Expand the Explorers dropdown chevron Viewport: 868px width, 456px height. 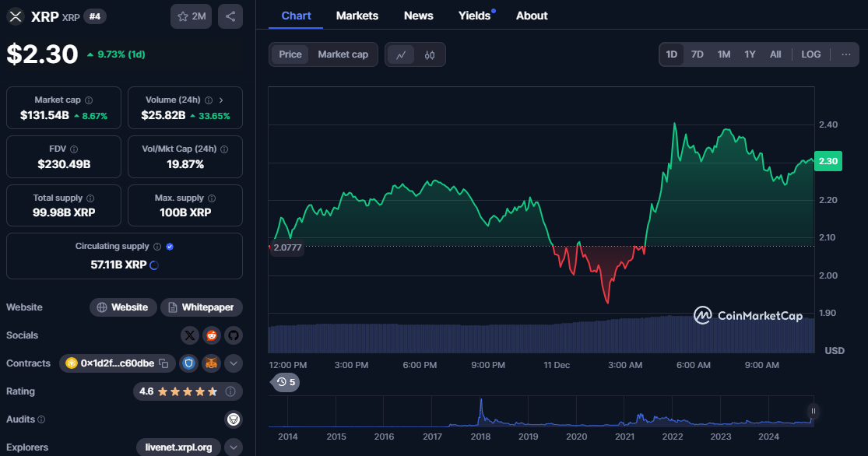click(234, 447)
